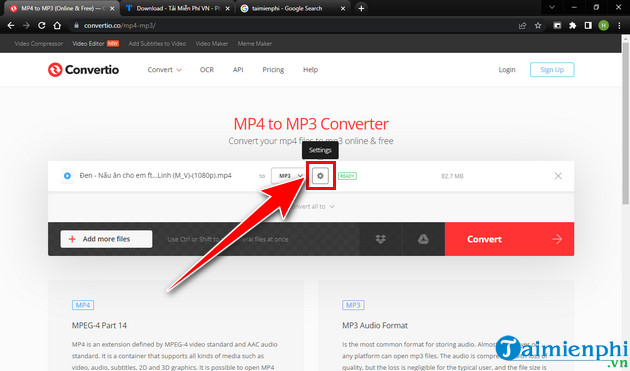Image resolution: width=630 pixels, height=371 pixels.
Task: Add file from Dropbox
Action: pyautogui.click(x=380, y=239)
